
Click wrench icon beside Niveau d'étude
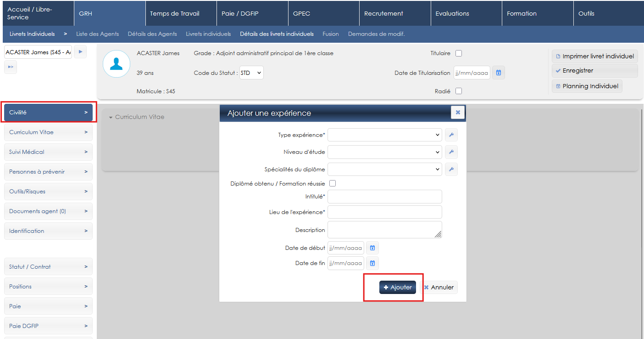[451, 152]
